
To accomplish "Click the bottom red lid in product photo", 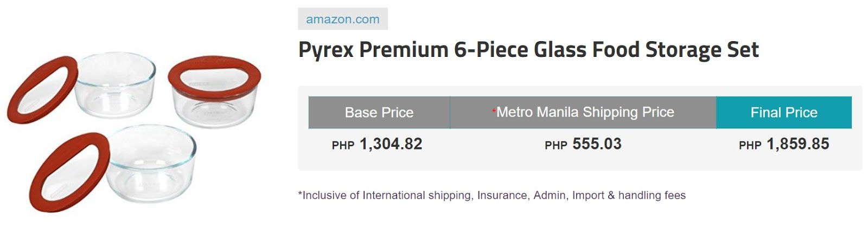I will click(x=69, y=172).
